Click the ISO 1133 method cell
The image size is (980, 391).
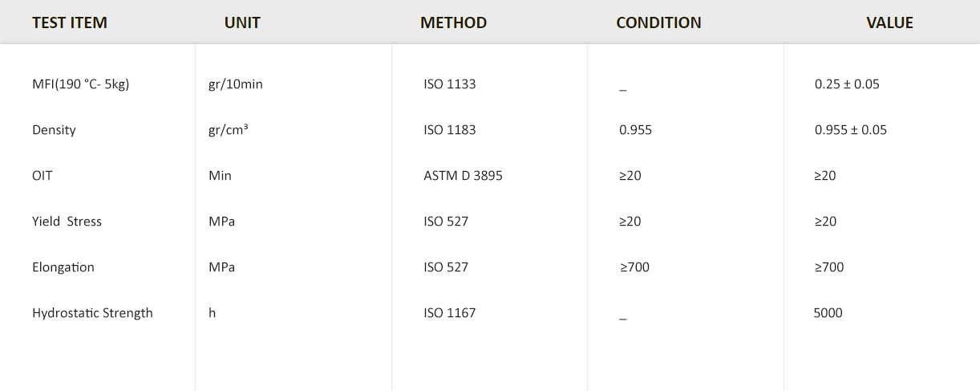[x=450, y=83]
